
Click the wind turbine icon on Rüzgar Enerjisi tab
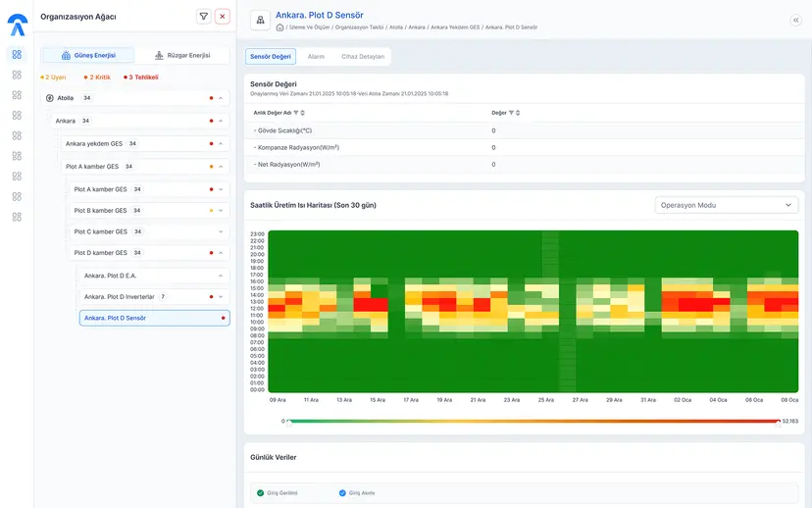[159, 55]
